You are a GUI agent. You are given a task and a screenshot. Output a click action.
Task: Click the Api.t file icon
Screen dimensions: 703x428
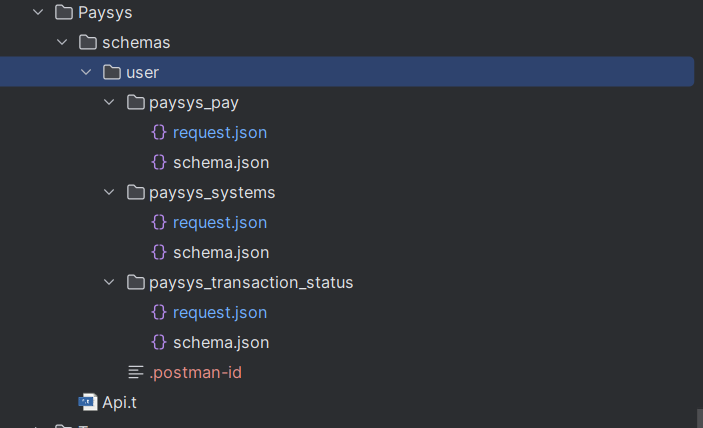click(88, 402)
